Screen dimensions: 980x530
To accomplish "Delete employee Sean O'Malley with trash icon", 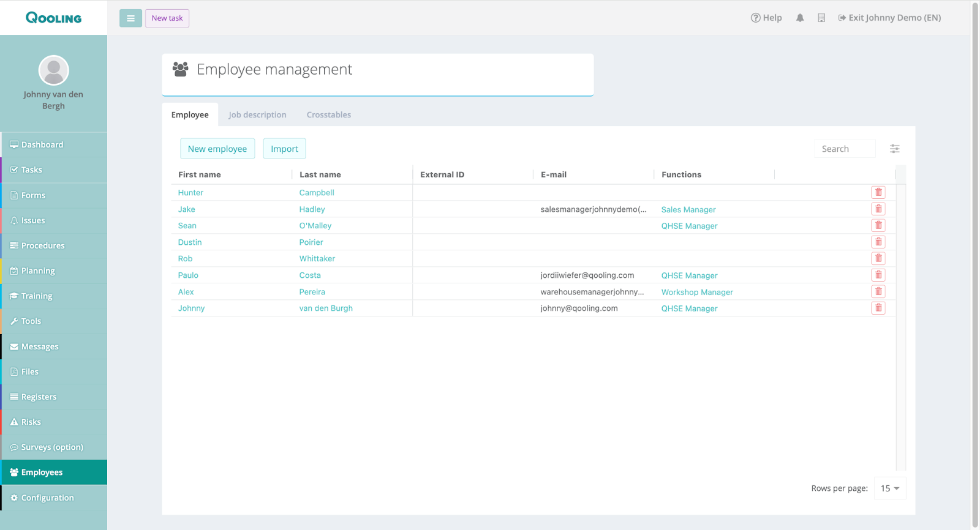I will 878,225.
